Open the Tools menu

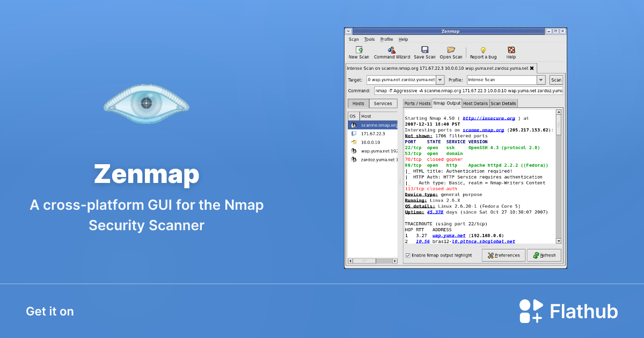[369, 39]
